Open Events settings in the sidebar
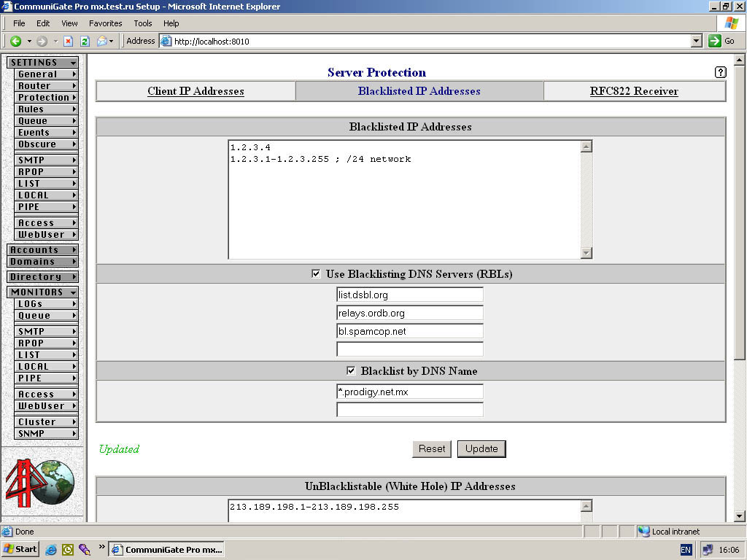The image size is (747, 560). [x=47, y=133]
